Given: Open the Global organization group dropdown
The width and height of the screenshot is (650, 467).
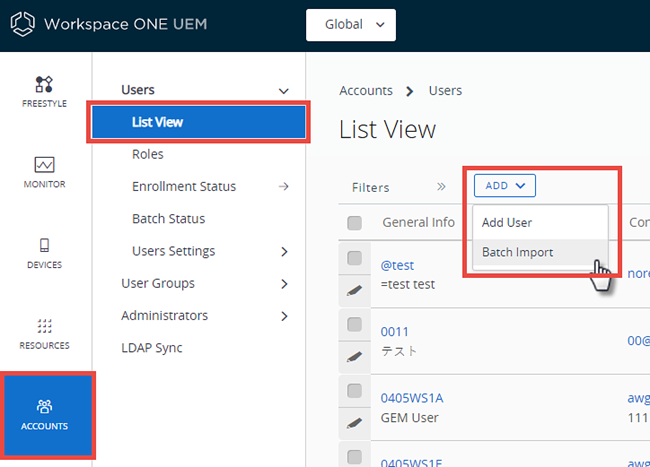Looking at the screenshot, I should coord(351,25).
